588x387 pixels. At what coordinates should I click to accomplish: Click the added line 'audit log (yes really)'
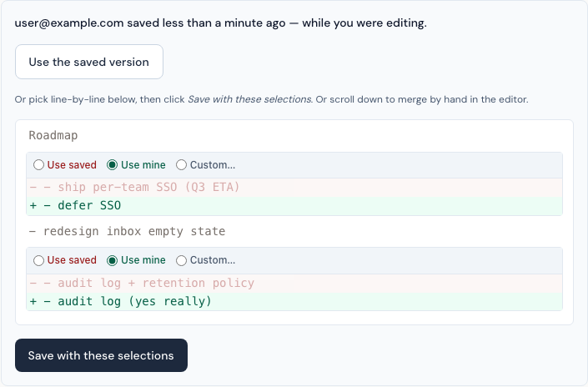tap(294, 301)
